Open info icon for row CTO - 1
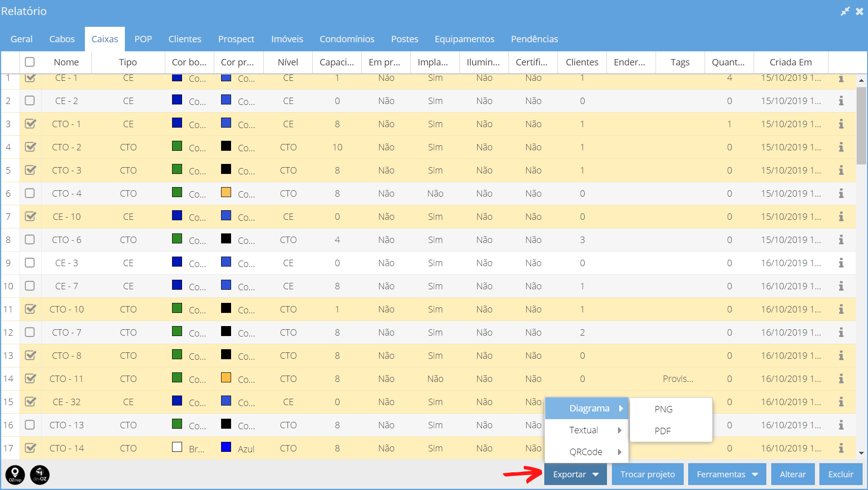Viewport: 868px width, 490px height. coord(841,124)
